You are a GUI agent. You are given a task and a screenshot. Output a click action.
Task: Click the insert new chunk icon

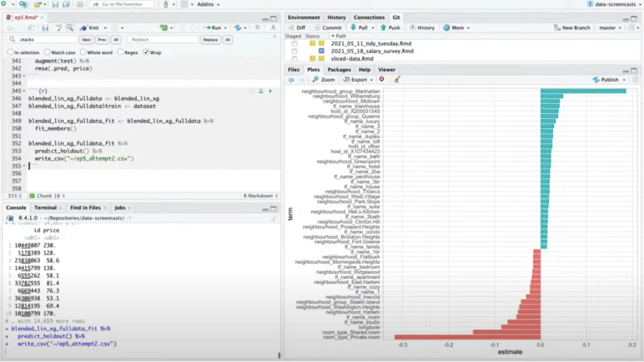pyautogui.click(x=164, y=28)
